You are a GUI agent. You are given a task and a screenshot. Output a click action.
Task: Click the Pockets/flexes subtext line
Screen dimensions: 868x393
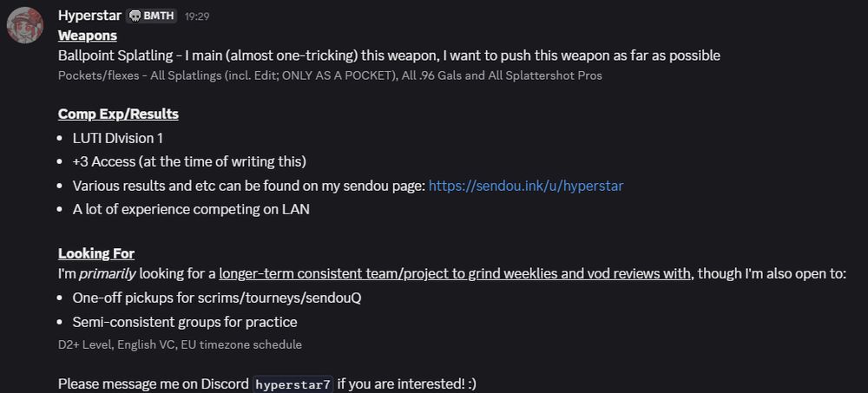click(x=330, y=75)
